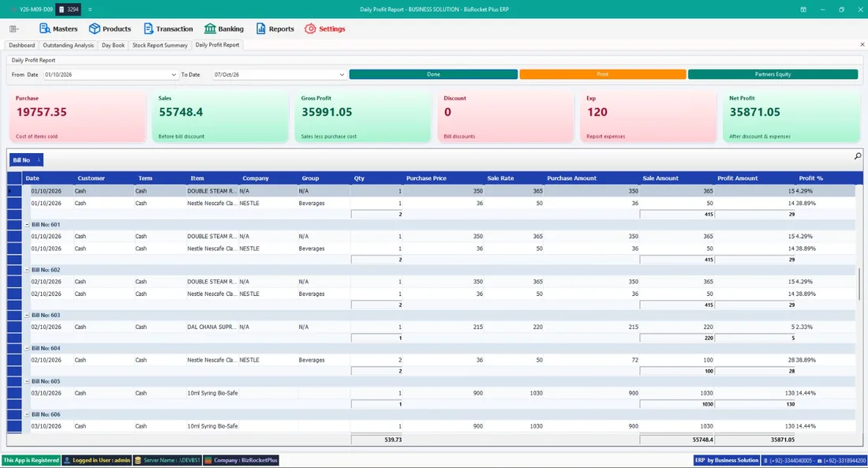
Task: Click the calculator icon beside 3294
Action: pos(62,9)
